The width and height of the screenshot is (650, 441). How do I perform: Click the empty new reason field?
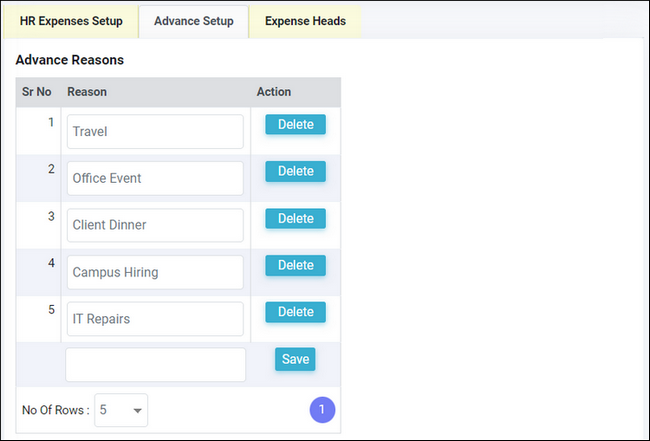tap(155, 365)
